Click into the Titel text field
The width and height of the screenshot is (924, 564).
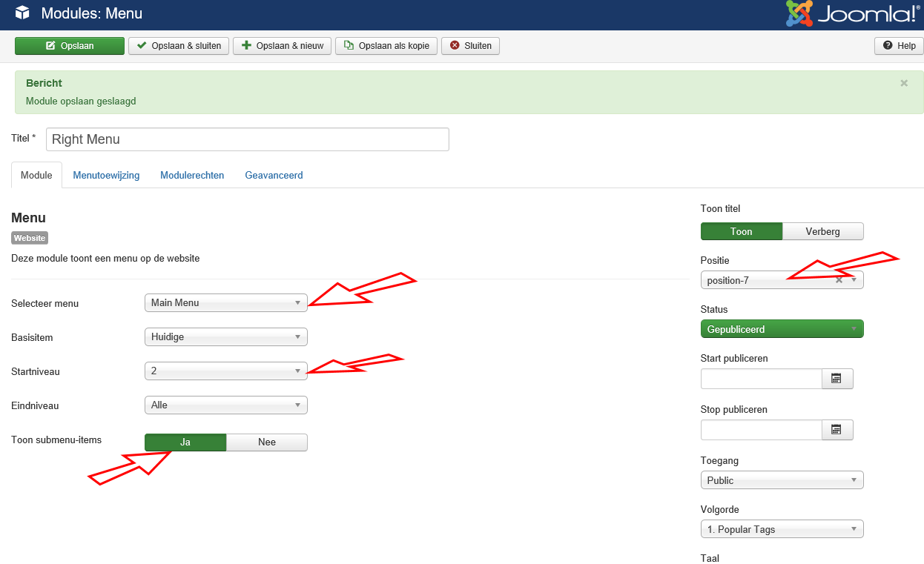[248, 139]
